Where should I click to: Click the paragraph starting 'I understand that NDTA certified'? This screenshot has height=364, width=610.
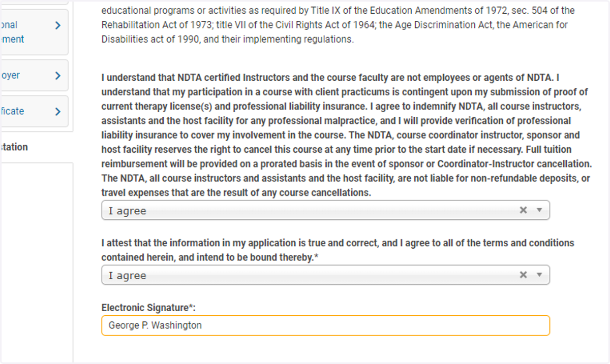point(346,136)
